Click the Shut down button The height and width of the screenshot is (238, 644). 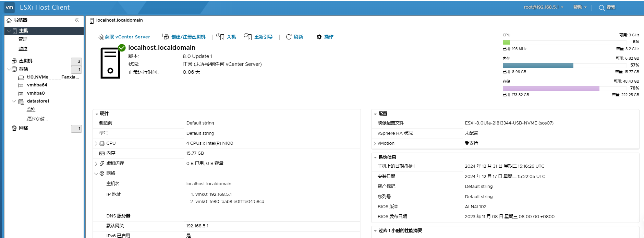(x=226, y=37)
